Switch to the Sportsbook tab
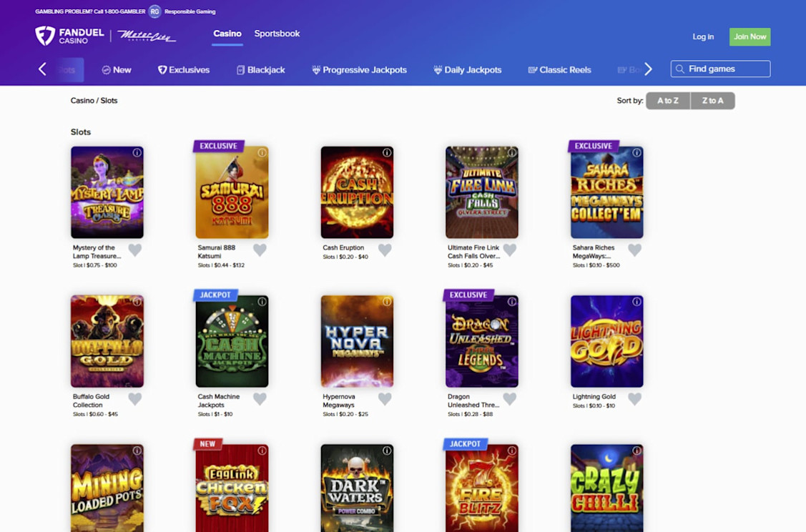The width and height of the screenshot is (806, 532). (277, 34)
